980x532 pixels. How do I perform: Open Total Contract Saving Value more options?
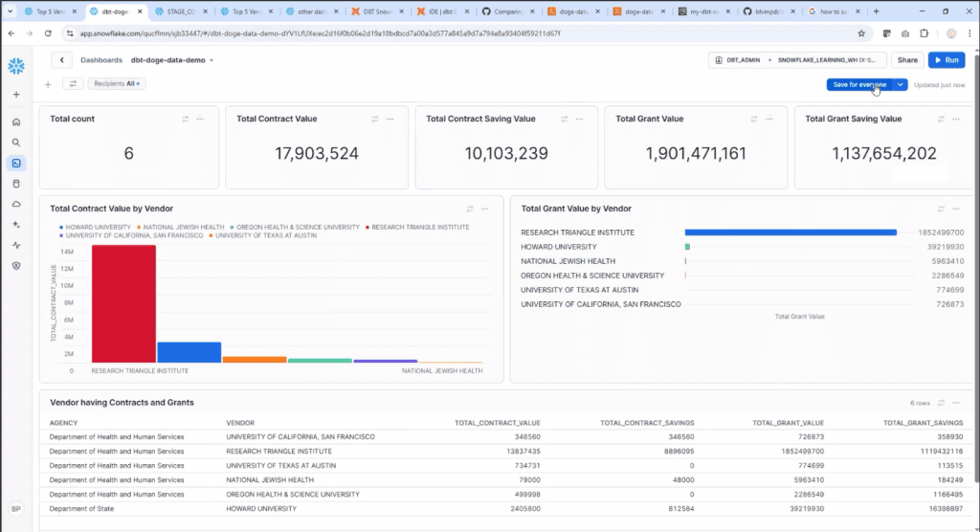(x=579, y=119)
